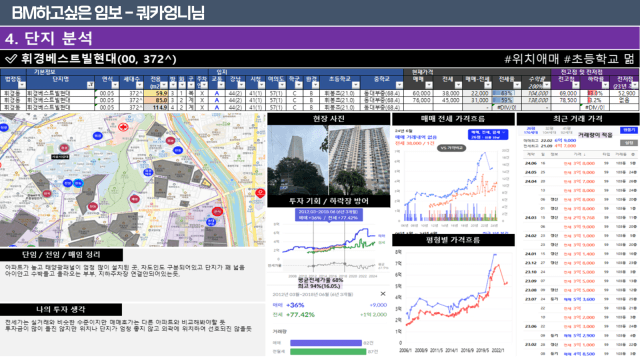Select the 45,000 전세 price cell

point(447,100)
